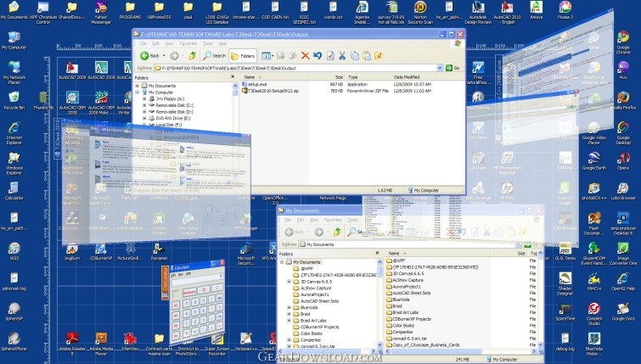Open the Favorites menu in the Output window
The image size is (641, 364).
(x=188, y=43)
